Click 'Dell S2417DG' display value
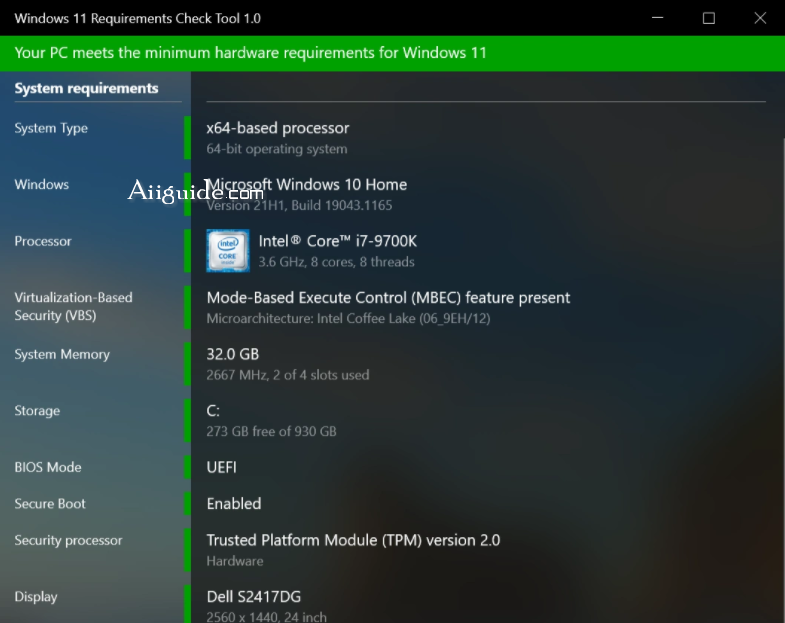The width and height of the screenshot is (785, 623). [x=254, y=596]
